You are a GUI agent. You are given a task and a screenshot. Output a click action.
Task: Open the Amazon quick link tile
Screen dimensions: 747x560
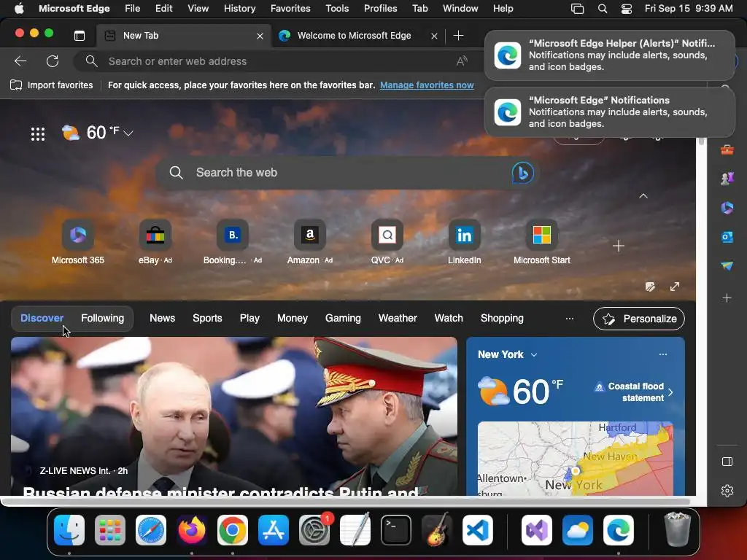coord(309,242)
